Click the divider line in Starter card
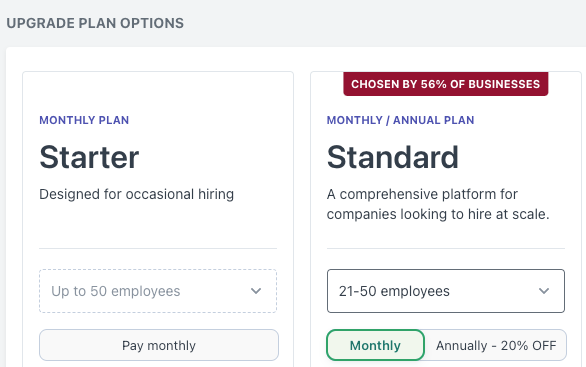Image resolution: width=586 pixels, height=367 pixels. (x=158, y=248)
